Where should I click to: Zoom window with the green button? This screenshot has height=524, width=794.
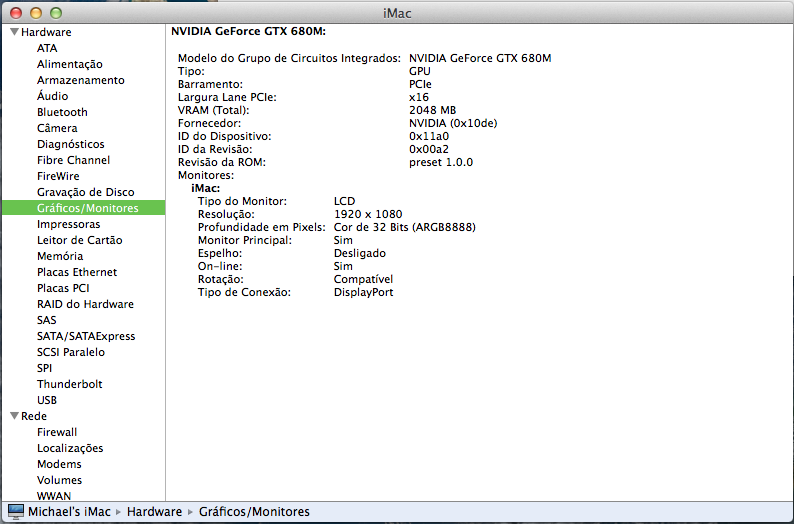point(56,13)
